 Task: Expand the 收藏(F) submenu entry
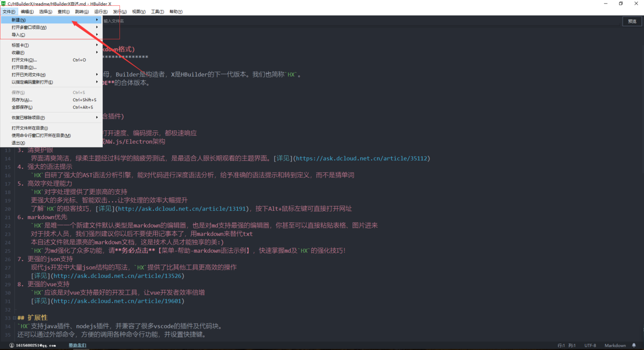pos(51,52)
